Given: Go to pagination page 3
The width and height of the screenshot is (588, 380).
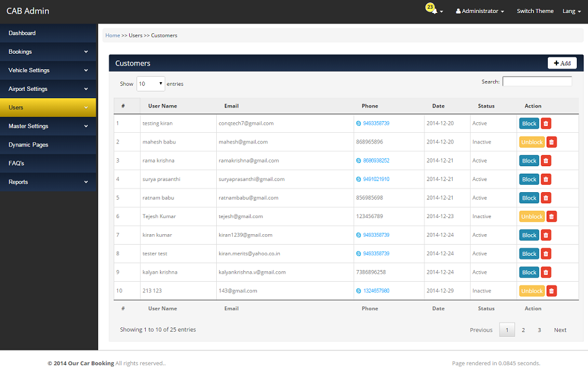Looking at the screenshot, I should [539, 330].
